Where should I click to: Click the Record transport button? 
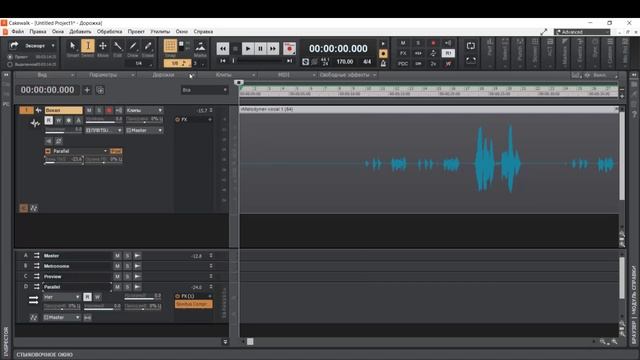coord(289,49)
